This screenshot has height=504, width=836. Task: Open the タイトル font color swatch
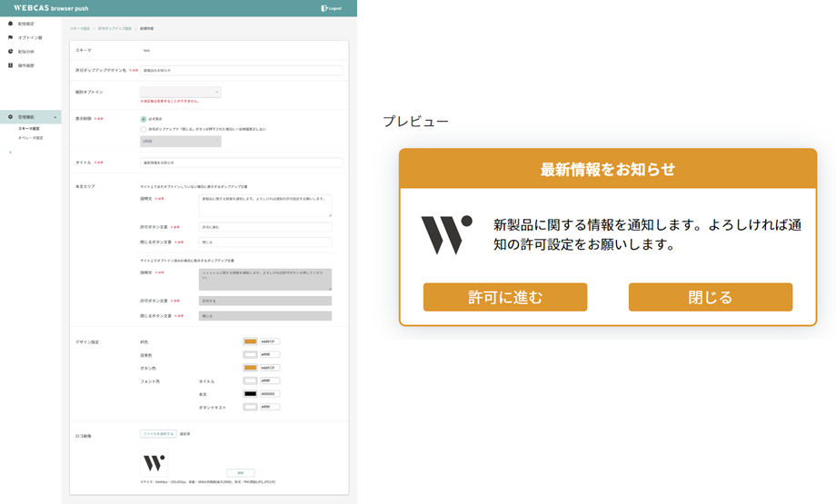pos(250,380)
